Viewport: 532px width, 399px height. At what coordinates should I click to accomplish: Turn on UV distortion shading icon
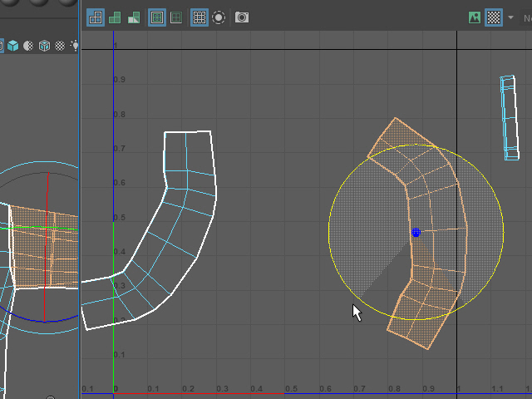click(133, 17)
